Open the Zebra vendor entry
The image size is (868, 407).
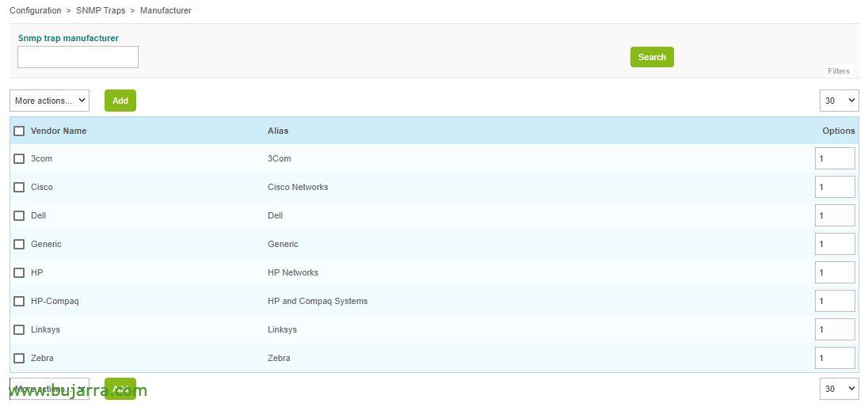pos(43,358)
